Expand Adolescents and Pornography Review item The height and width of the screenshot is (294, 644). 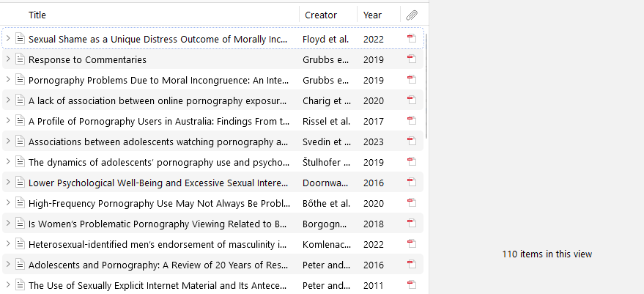point(8,265)
